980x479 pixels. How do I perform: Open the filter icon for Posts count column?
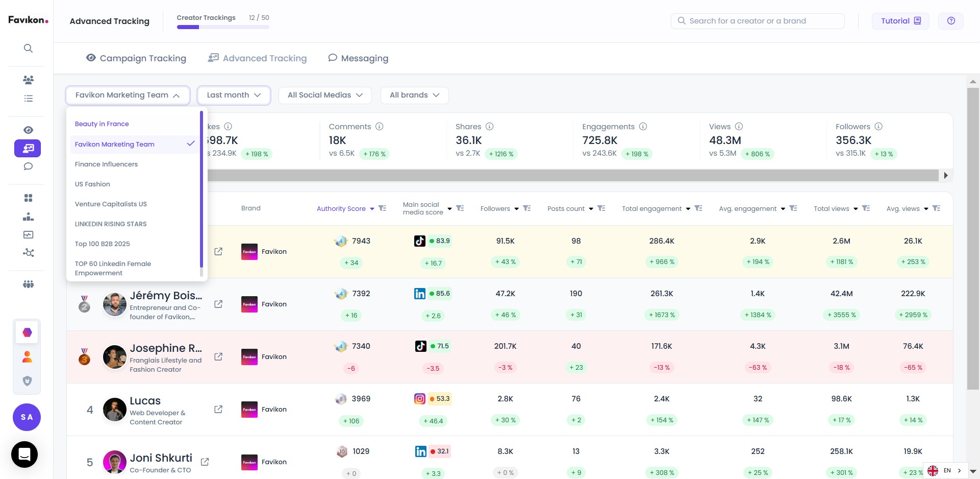pos(601,208)
